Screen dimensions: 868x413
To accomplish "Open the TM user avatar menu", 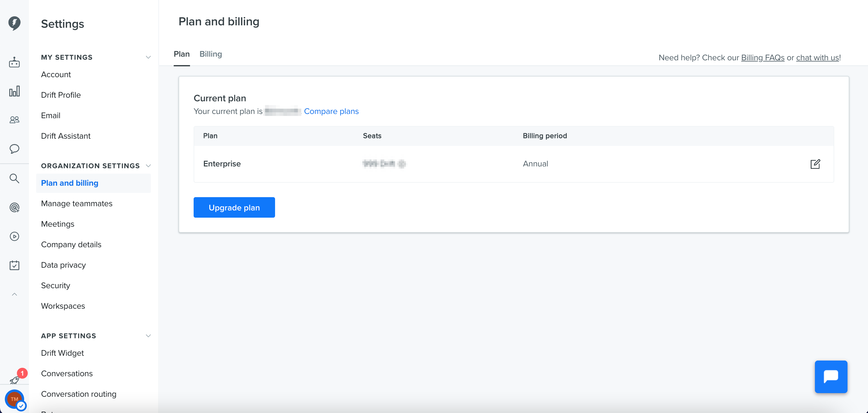I will (x=14, y=399).
